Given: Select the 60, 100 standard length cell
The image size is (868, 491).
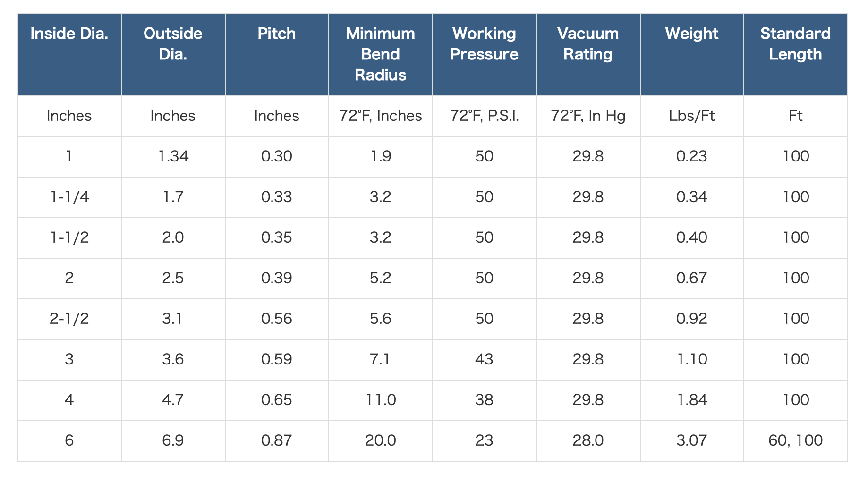Looking at the screenshot, I should (x=795, y=440).
